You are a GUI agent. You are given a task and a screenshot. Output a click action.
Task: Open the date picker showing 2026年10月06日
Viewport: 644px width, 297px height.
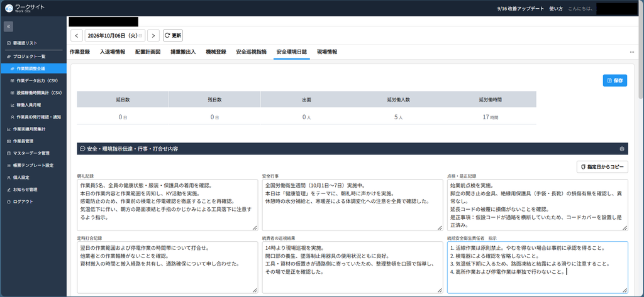point(115,36)
